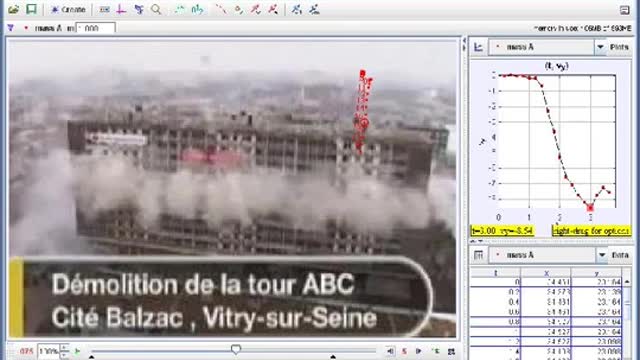Click the vertical axis label of plot
The image size is (640, 360).
click(x=483, y=142)
